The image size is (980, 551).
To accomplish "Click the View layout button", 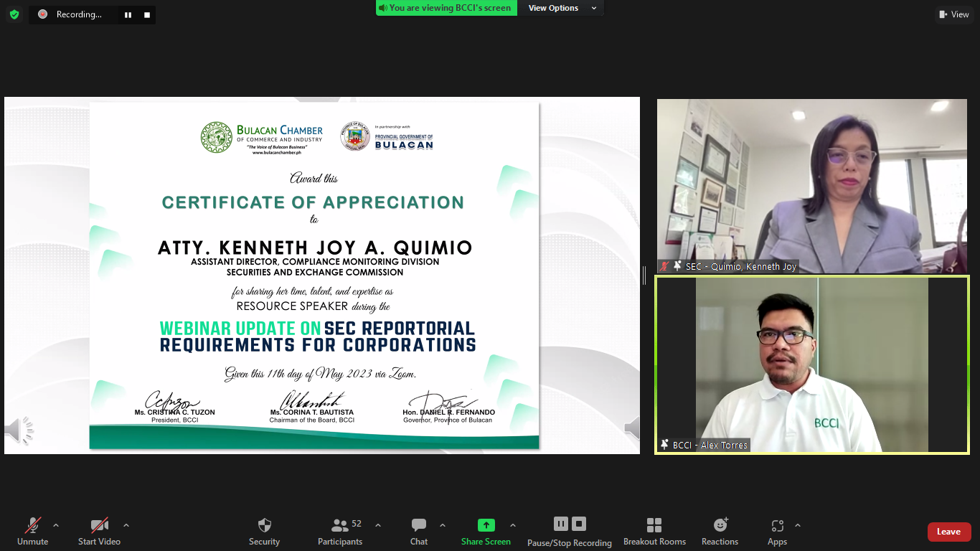I will click(x=953, y=14).
